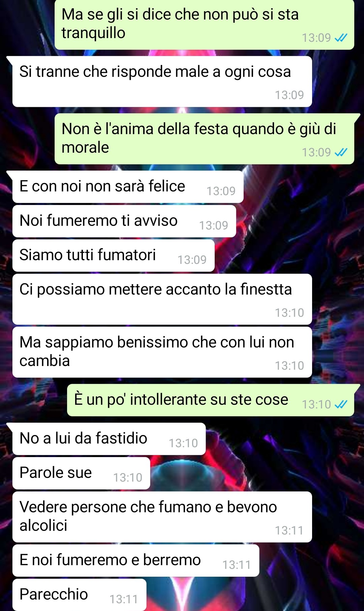Select the 'Parole sue' message bubble

(x=81, y=473)
